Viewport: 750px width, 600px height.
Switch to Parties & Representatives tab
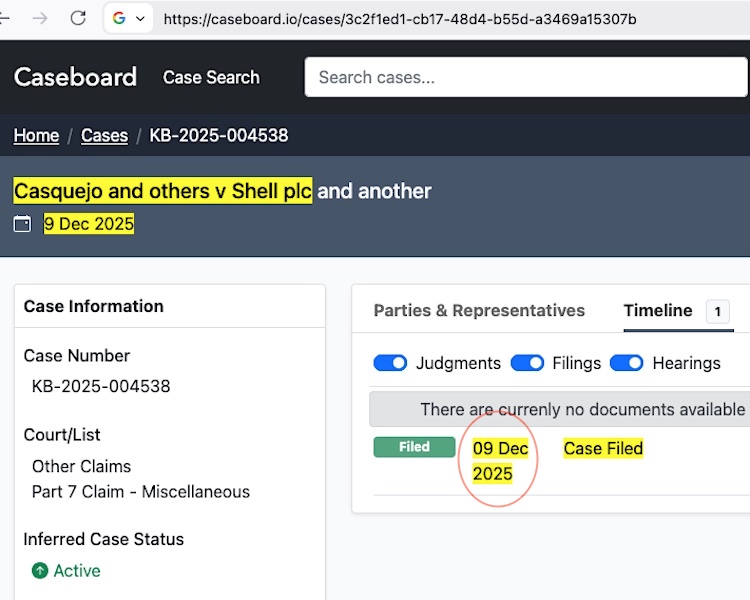(479, 311)
